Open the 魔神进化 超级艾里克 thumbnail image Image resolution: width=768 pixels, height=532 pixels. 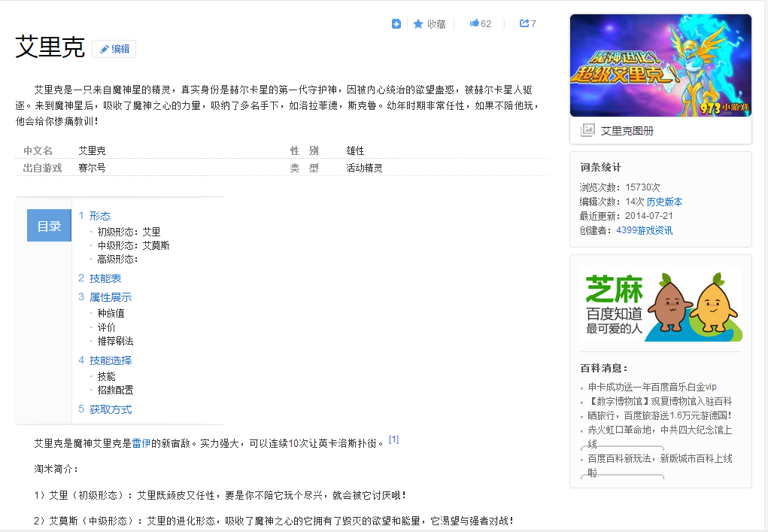(660, 65)
